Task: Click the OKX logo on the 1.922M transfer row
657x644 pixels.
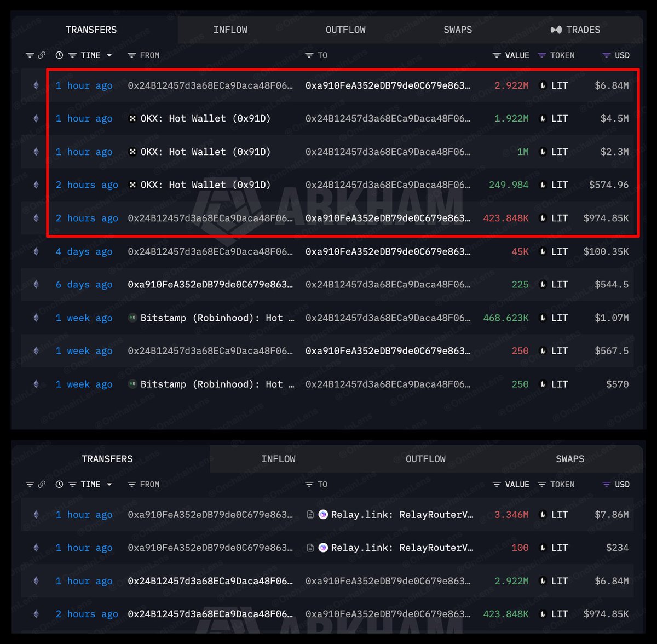Action: click(x=132, y=118)
